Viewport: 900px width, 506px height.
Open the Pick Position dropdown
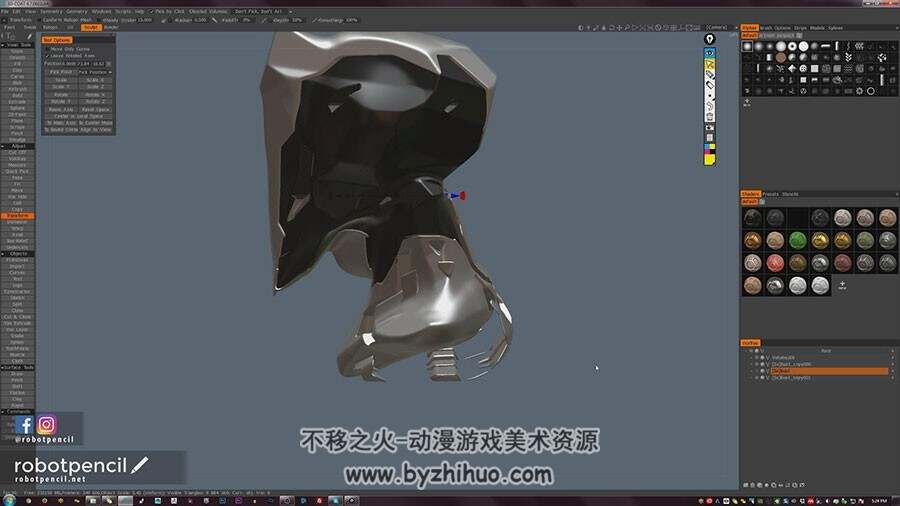(95, 72)
